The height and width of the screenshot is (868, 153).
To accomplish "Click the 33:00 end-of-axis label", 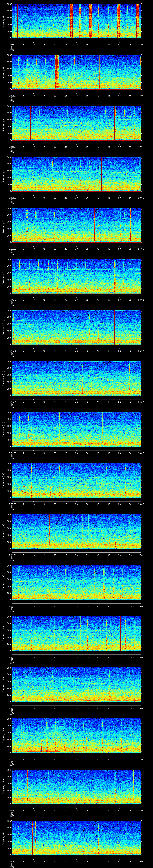I will tap(141, 861).
